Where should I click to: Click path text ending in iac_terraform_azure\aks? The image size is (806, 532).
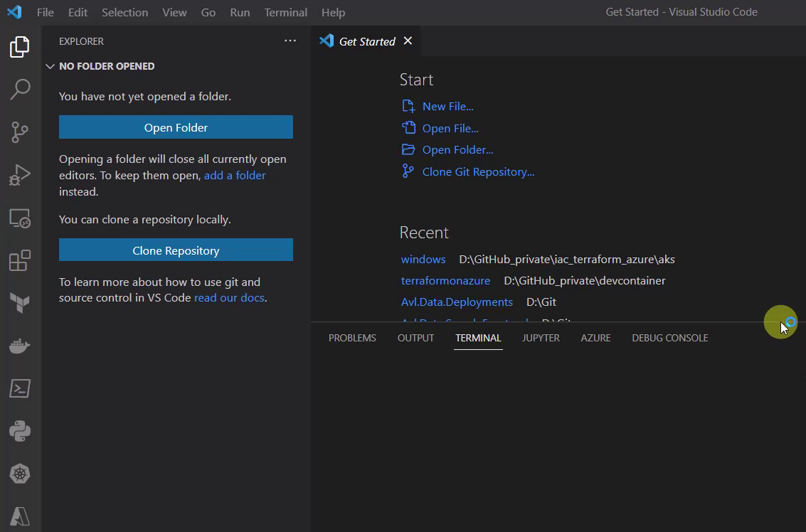(566, 259)
